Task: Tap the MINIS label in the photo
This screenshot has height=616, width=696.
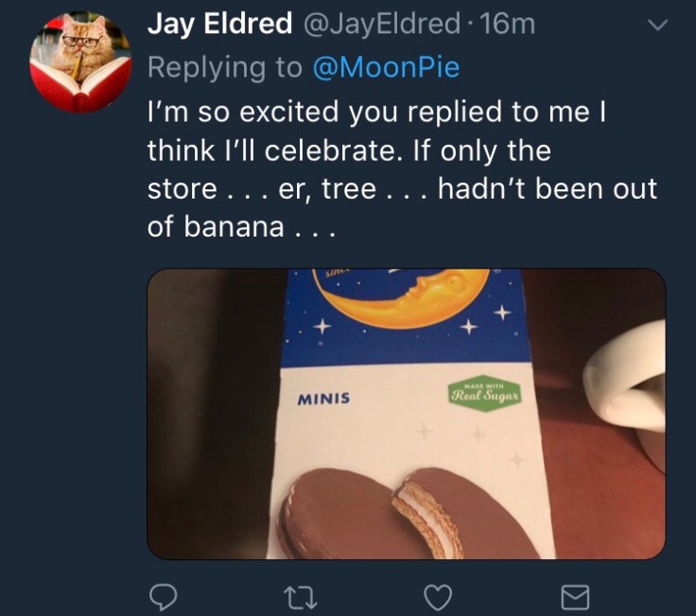Action: pos(323,398)
